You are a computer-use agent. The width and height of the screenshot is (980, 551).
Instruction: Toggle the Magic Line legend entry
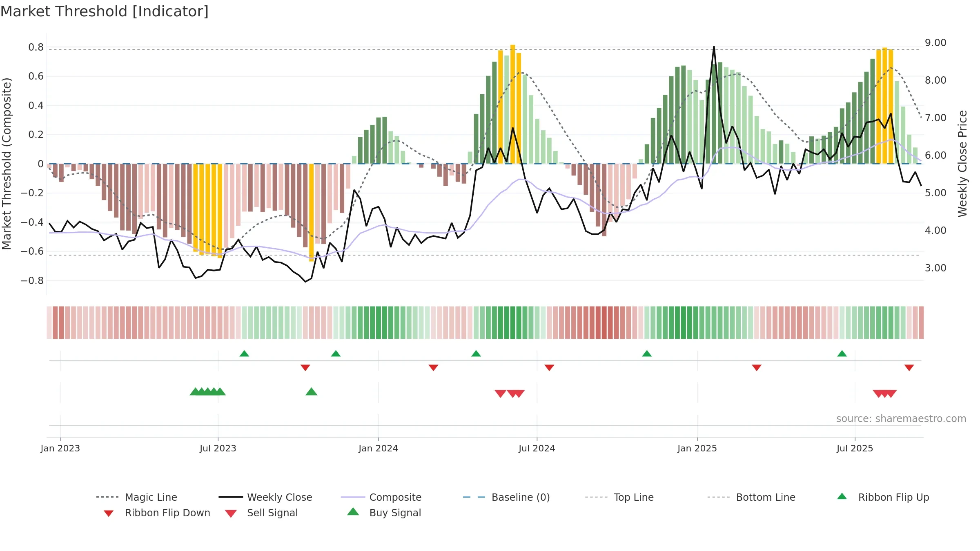pos(137,497)
